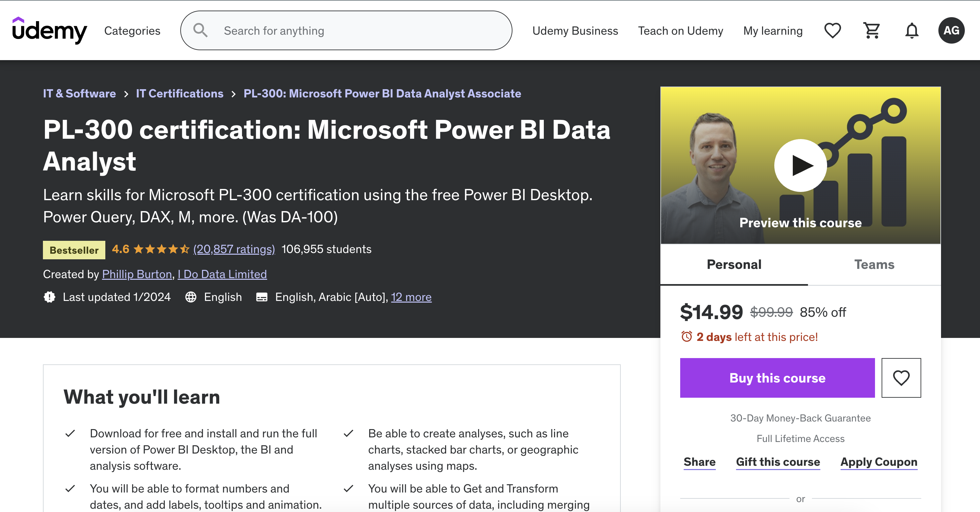
Task: Open the Udemy home logo
Action: [50, 30]
